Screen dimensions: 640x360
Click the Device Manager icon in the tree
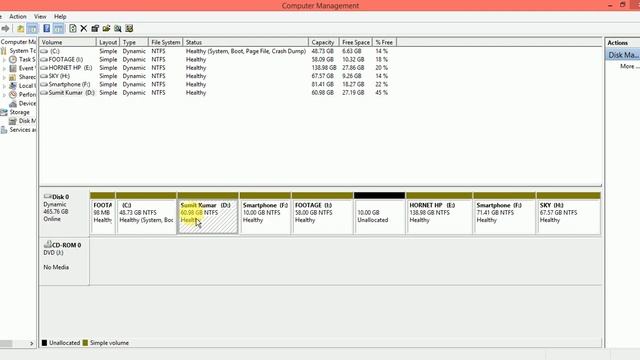[x=13, y=104]
